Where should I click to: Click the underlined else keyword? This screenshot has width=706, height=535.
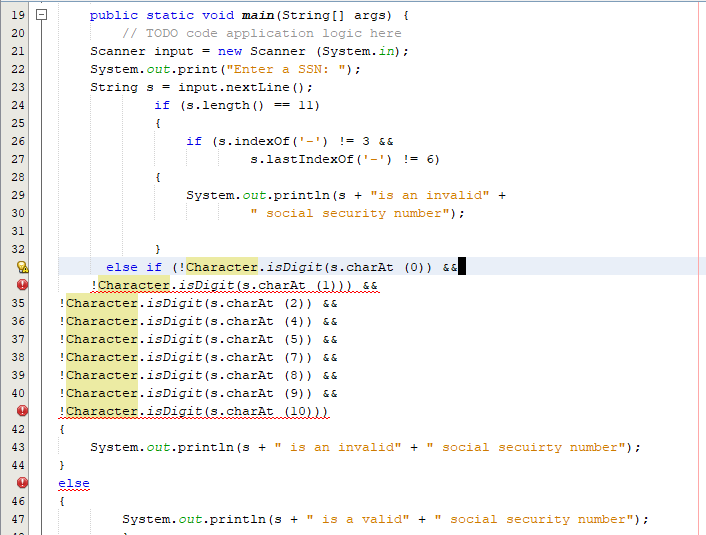(x=74, y=484)
